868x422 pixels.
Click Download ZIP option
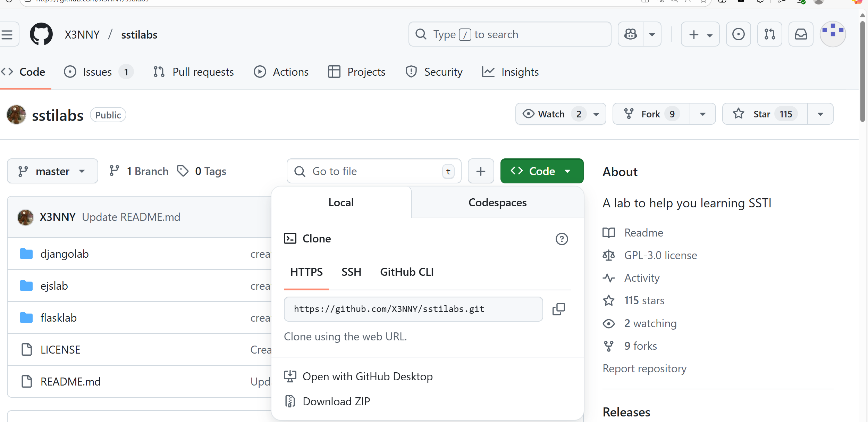[x=336, y=402]
